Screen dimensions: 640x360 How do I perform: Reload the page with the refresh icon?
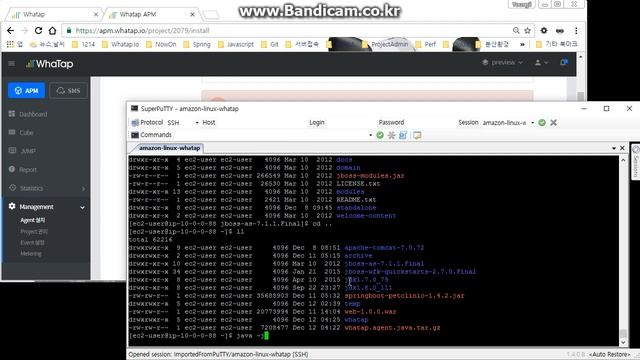click(38, 31)
